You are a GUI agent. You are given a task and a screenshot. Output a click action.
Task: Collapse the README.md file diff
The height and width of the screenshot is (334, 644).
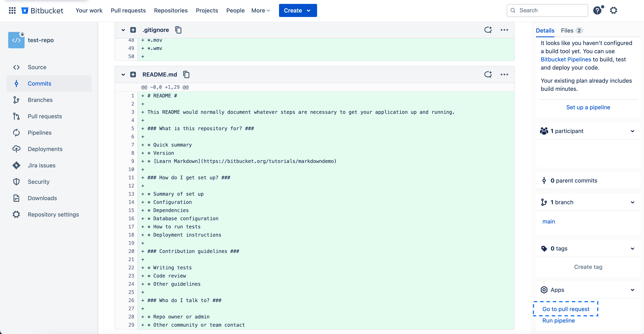123,74
